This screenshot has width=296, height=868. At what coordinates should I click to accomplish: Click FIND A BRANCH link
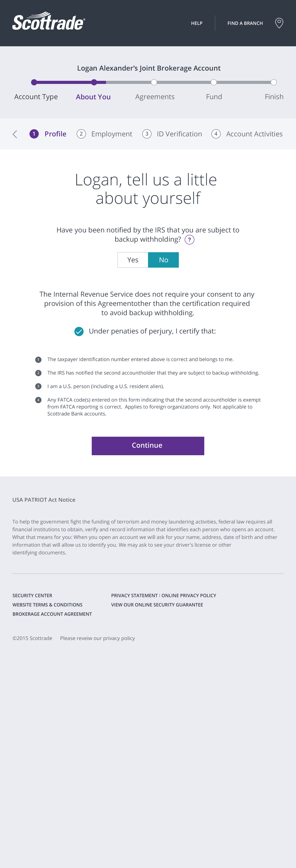pos(245,23)
